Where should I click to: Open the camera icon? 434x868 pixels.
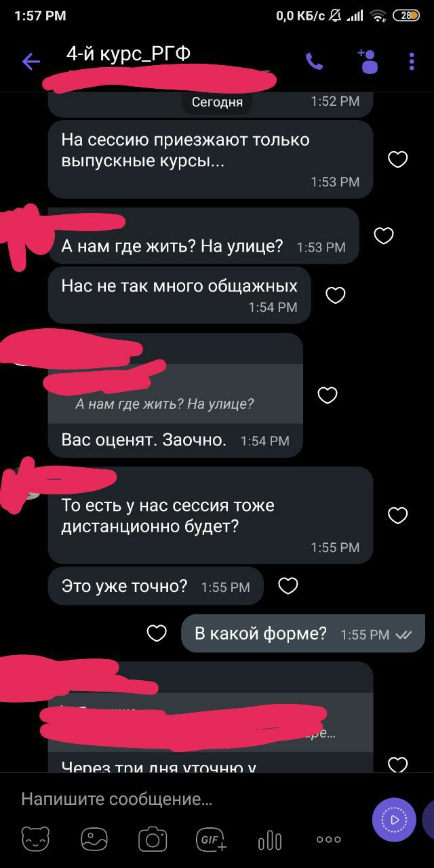(x=153, y=840)
